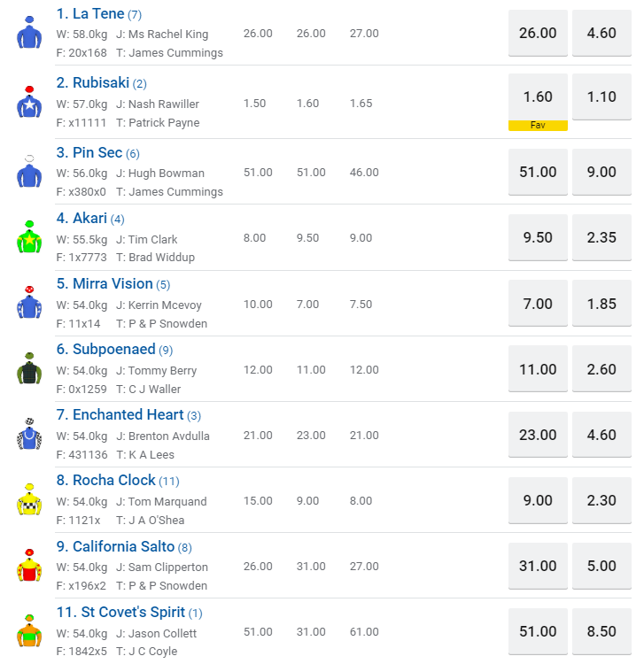This screenshot has width=644, height=664.
Task: Pick Mirra Vision place odds 1.85
Action: pyautogui.click(x=601, y=304)
